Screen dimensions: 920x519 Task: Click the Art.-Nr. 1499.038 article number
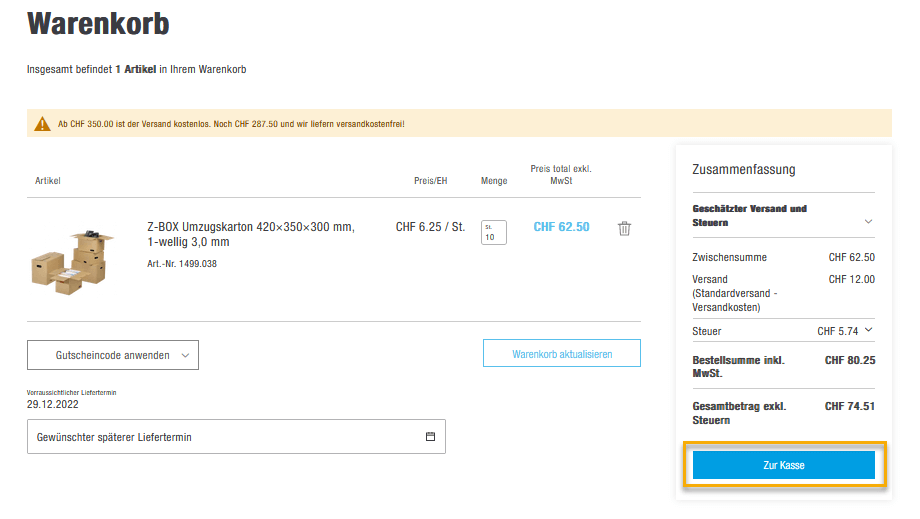[182, 264]
